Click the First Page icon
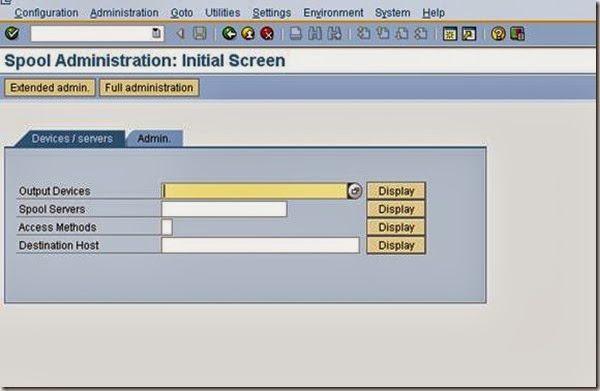The width and height of the screenshot is (600, 391). click(364, 34)
